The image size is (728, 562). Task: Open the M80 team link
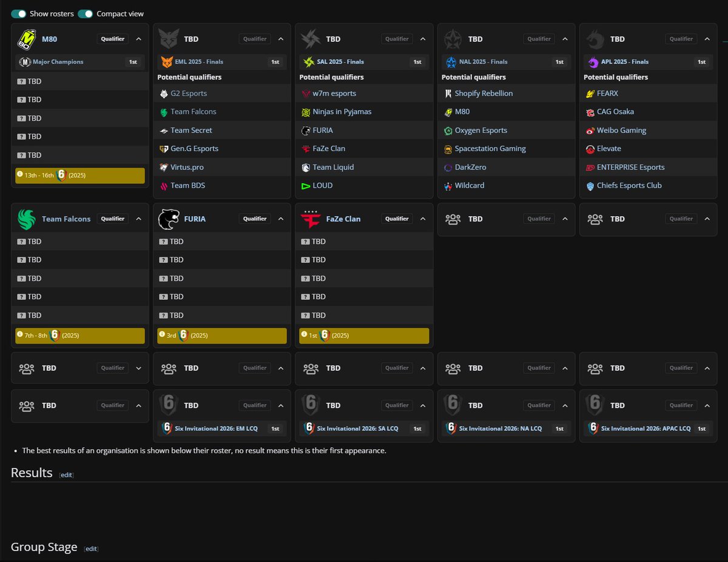pyautogui.click(x=49, y=39)
